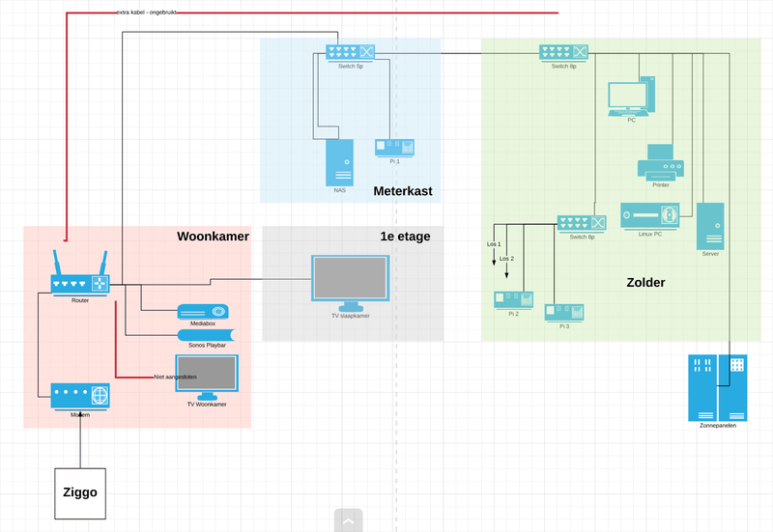Select the Router icon in Woonkamer
773x532 pixels.
coord(80,272)
